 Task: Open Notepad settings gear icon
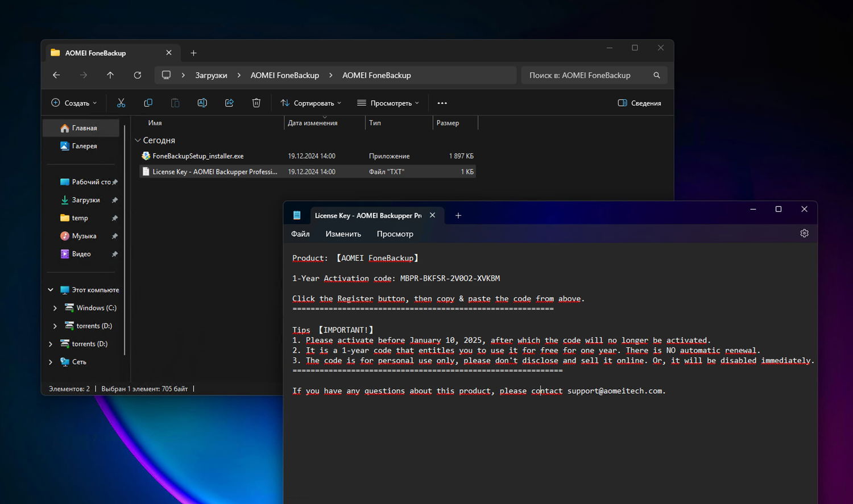804,234
